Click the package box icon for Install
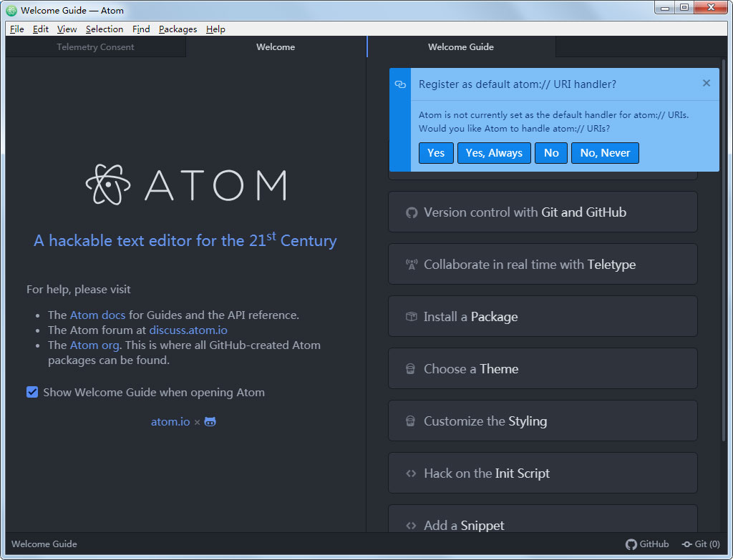The height and width of the screenshot is (560, 733). (x=411, y=317)
